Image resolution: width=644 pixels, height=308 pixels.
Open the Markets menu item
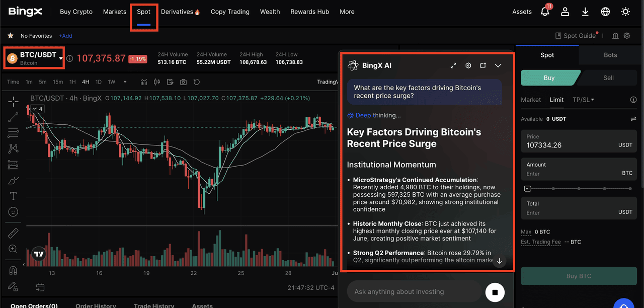pyautogui.click(x=115, y=12)
